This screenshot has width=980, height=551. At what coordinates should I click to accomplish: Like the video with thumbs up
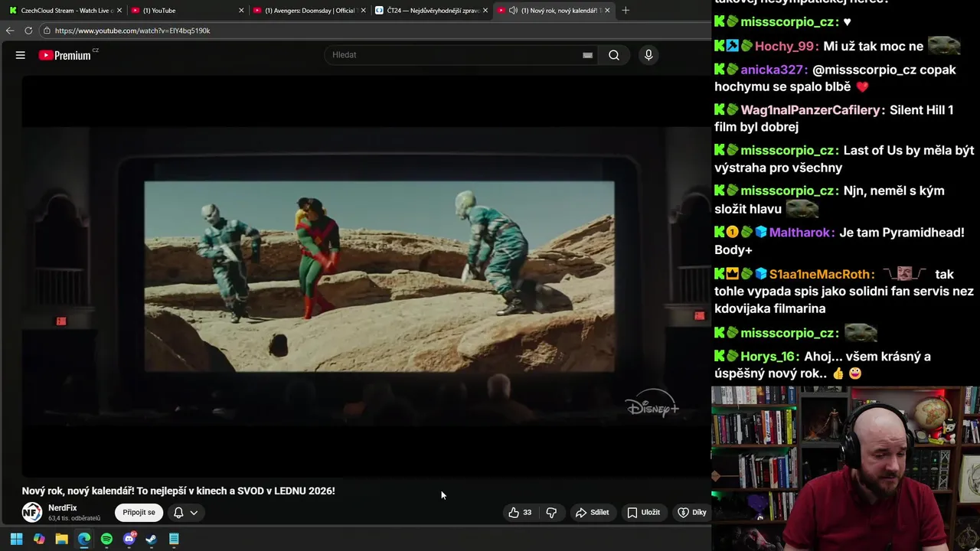pos(520,513)
